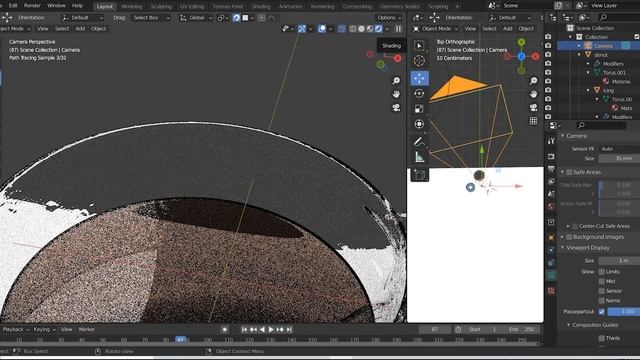Select the Annotate pencil tool

pos(419,142)
